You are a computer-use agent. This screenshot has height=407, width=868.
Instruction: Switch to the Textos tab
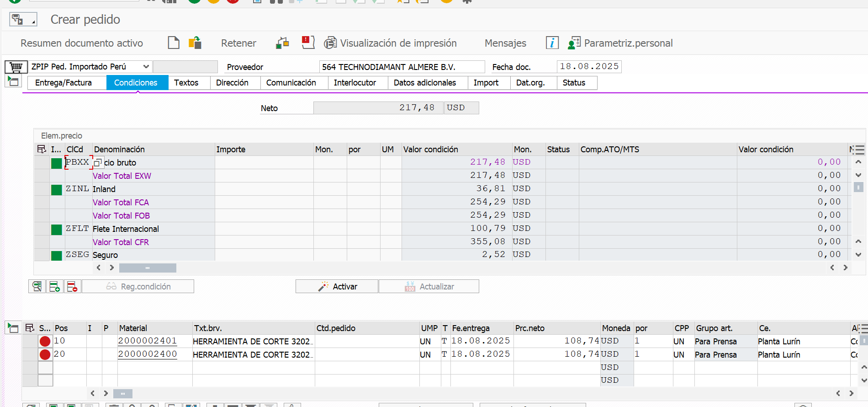186,83
